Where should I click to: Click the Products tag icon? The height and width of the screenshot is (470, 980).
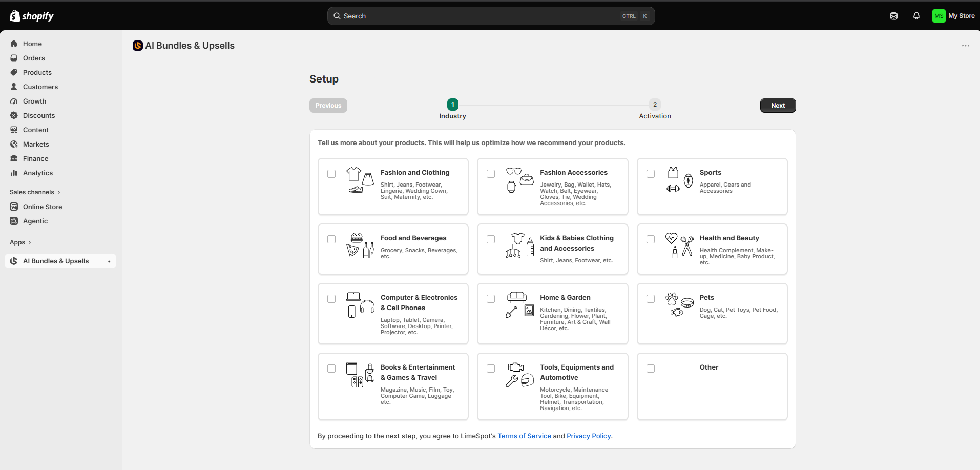point(14,72)
